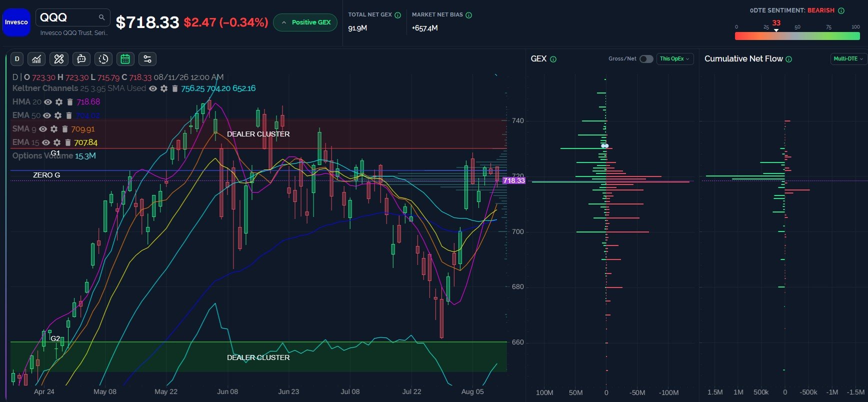Click the $2.47 (-0.34%) change value
Viewport: 868px width, 402px height.
tap(226, 22)
